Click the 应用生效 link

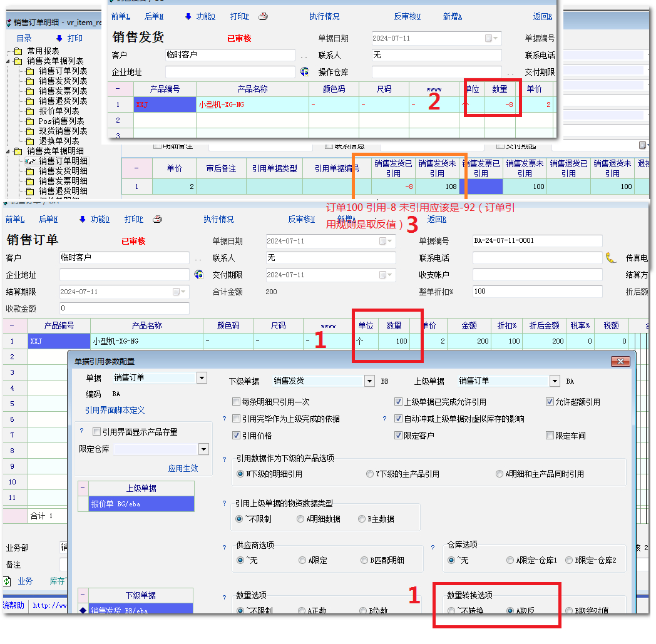pyautogui.click(x=183, y=468)
